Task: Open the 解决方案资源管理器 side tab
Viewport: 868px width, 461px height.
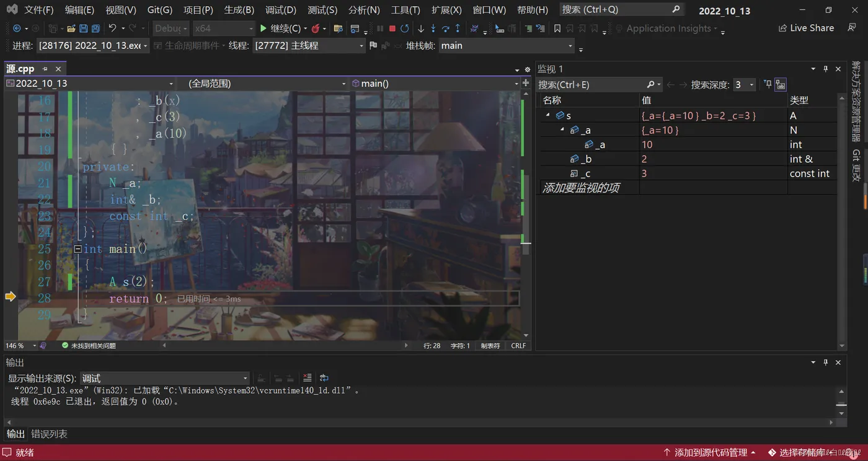Action: [856, 102]
